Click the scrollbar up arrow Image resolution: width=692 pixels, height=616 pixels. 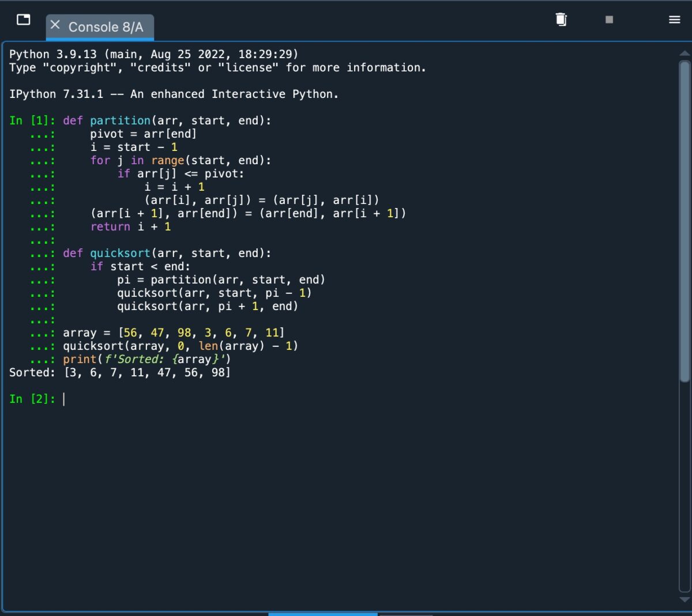685,54
